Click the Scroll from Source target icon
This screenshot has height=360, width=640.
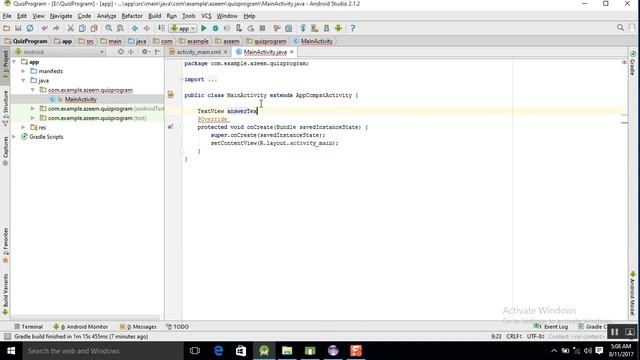pyautogui.click(x=120, y=52)
